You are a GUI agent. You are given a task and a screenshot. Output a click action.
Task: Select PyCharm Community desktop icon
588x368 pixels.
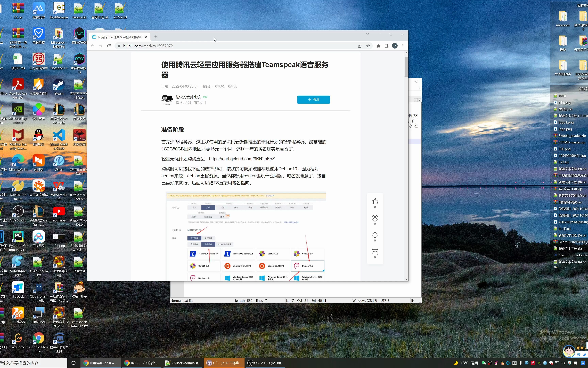(18, 241)
